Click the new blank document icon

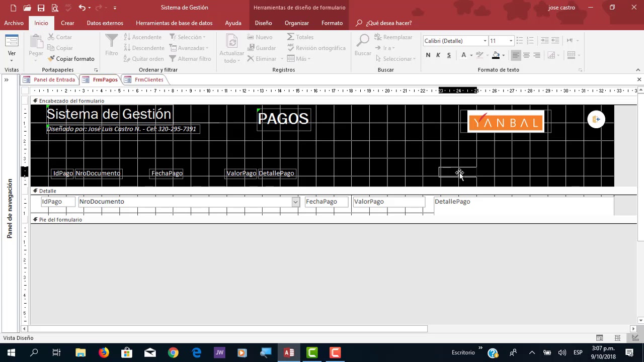click(x=13, y=8)
